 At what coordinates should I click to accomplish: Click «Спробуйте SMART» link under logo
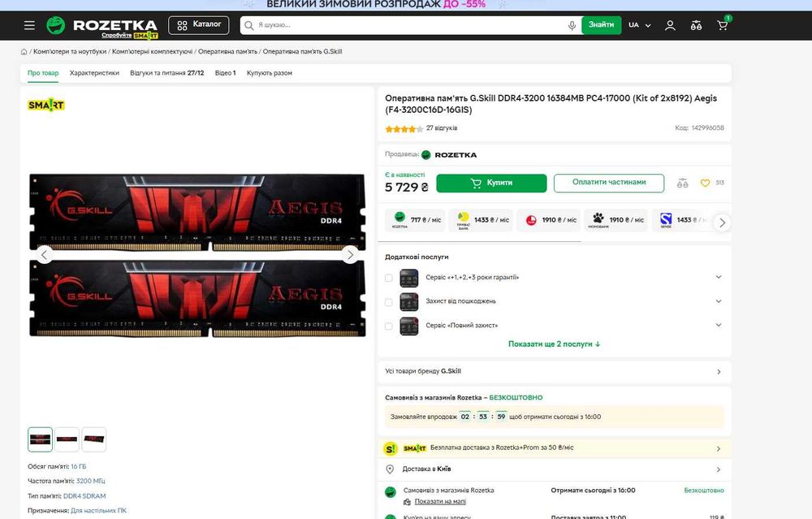point(129,36)
